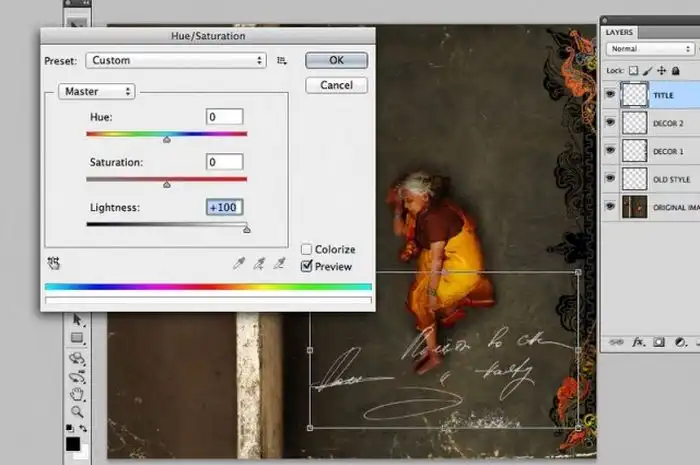Select the DECOR 2 layer thumbnail

coord(634,123)
